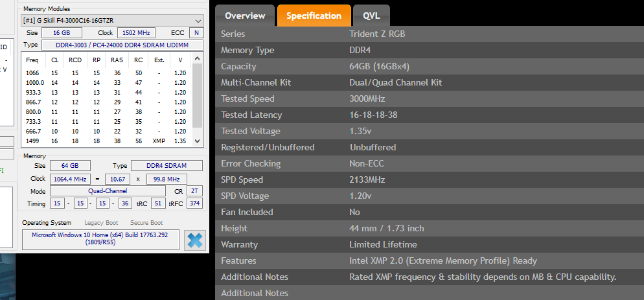Open the QVL tab

tap(371, 16)
